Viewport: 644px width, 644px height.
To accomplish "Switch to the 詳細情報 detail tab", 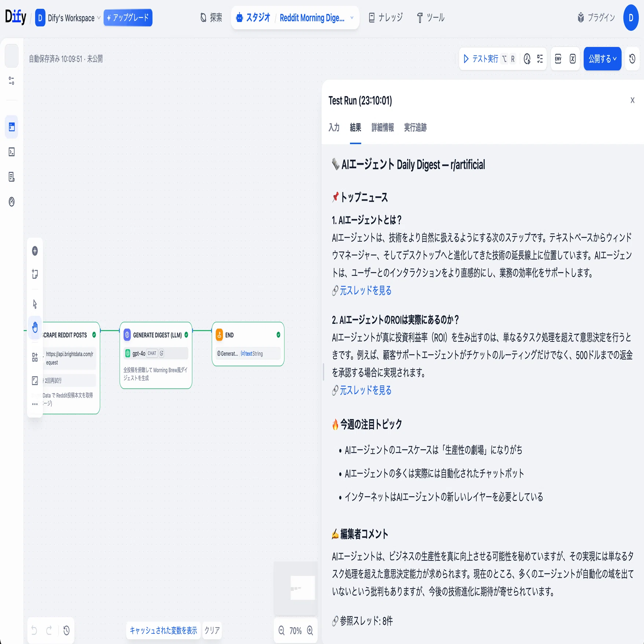I will 383,128.
